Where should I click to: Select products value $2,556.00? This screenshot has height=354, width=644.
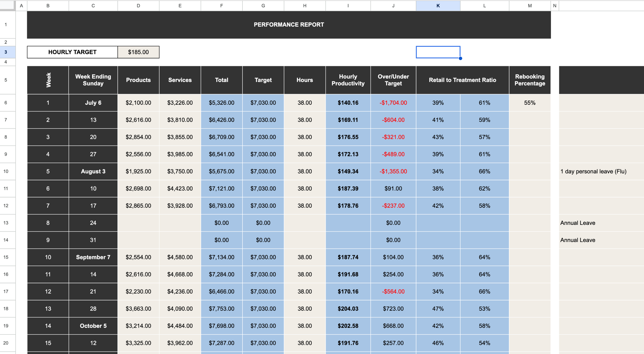click(x=138, y=154)
